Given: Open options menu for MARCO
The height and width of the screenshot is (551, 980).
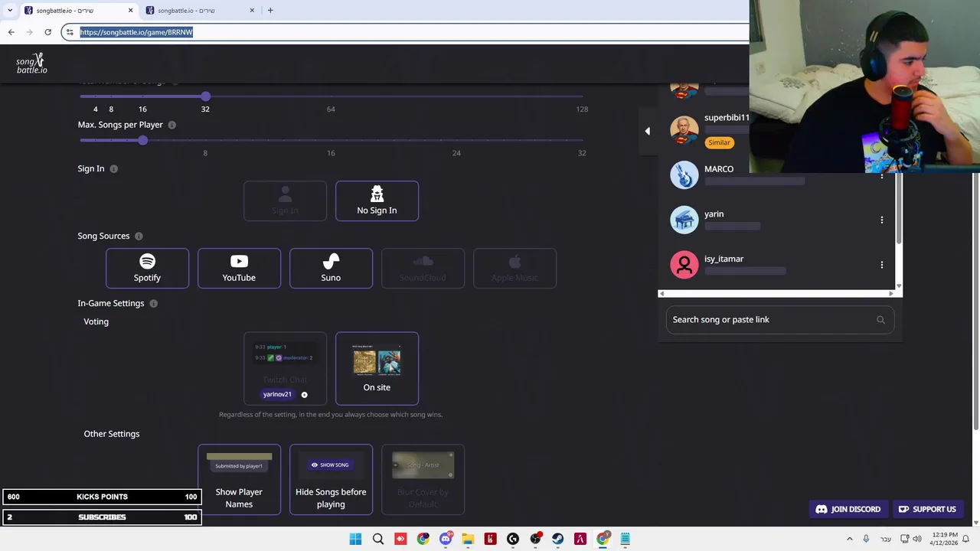Looking at the screenshot, I should (x=881, y=175).
